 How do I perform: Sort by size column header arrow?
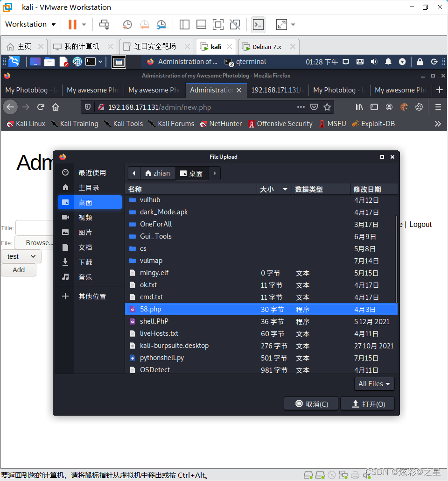click(285, 189)
